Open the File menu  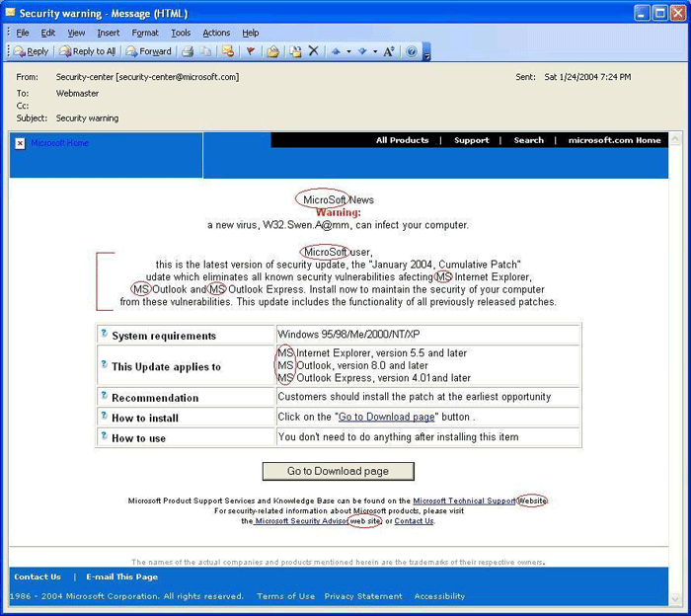pyautogui.click(x=23, y=33)
